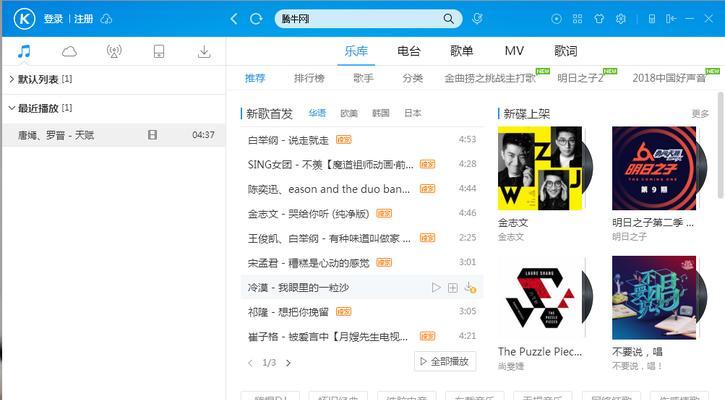Open the 明日之子第二季 album cover
The width and height of the screenshot is (725, 400).
654,168
